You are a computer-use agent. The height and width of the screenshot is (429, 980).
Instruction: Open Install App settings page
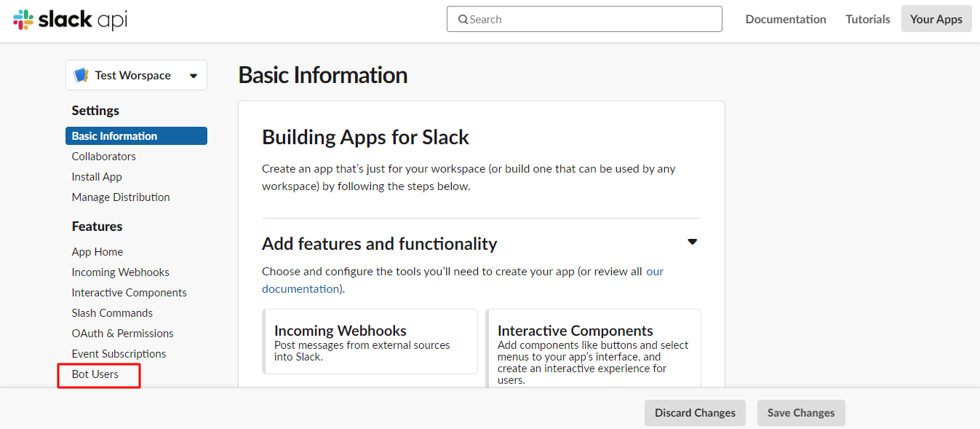coord(97,177)
